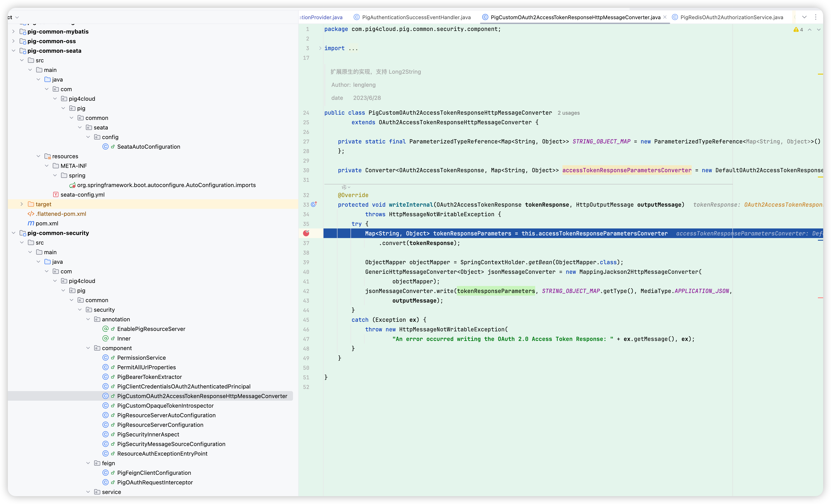
Task: Toggle the breakpoint on line 36
Action: tap(306, 233)
